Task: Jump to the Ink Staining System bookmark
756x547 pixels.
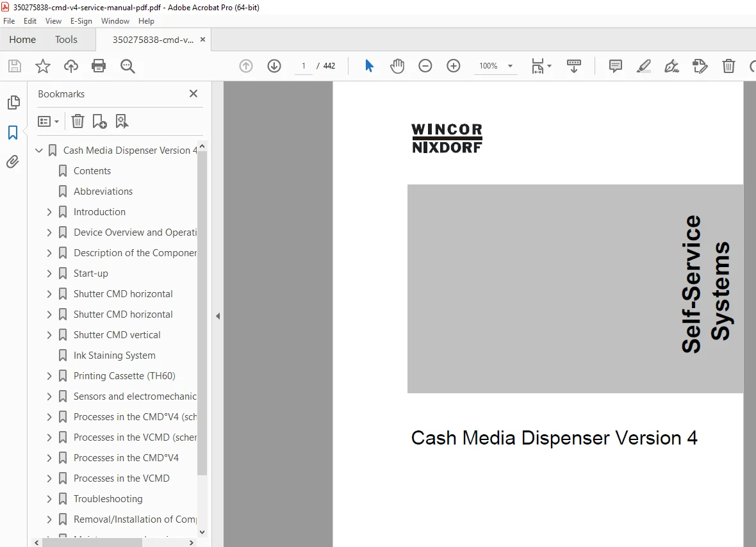Action: 114,355
